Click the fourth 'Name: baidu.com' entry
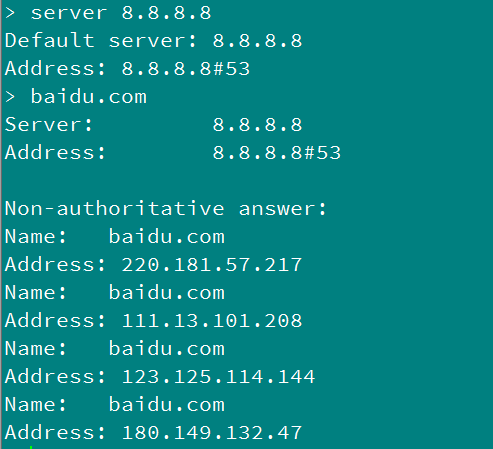 (115, 405)
